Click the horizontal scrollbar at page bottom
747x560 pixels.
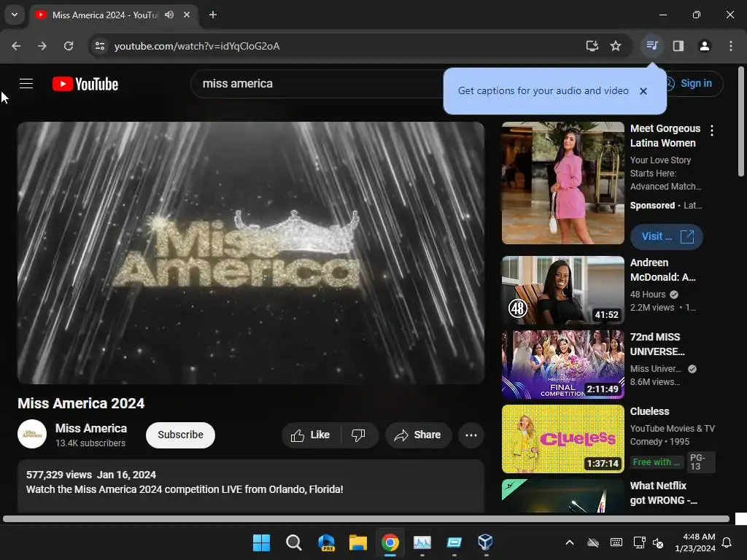(x=366, y=518)
